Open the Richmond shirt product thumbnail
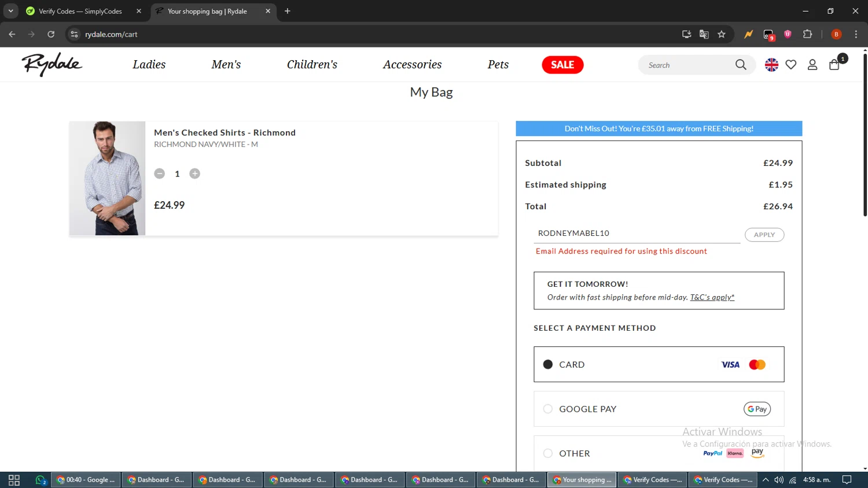Viewport: 868px width, 488px height. 107,178
